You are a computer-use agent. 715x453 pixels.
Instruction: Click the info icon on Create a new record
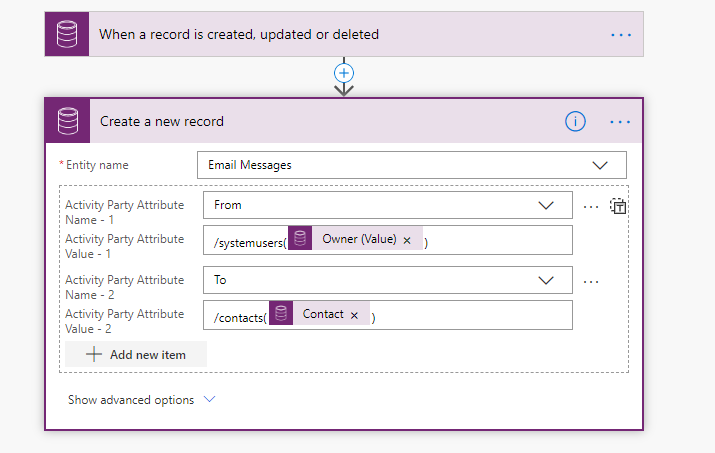[x=575, y=121]
